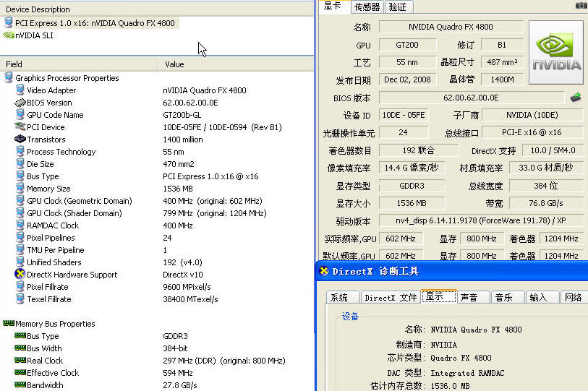588x391 pixels.
Task: Click the Transistors chip icon
Action: [x=20, y=139]
